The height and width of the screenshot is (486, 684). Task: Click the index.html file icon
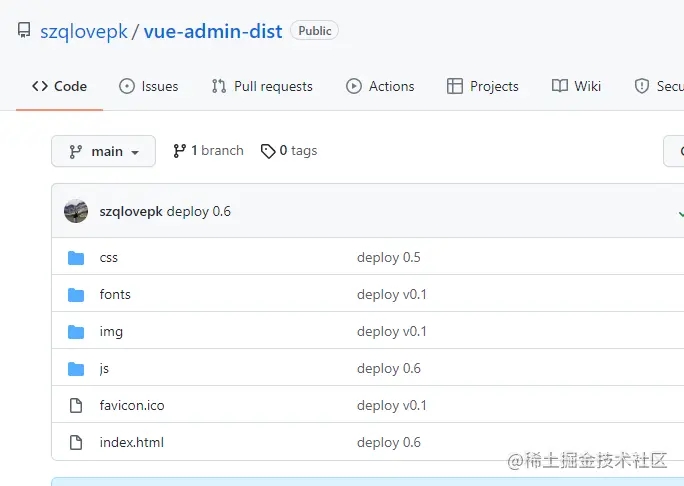pos(76,443)
